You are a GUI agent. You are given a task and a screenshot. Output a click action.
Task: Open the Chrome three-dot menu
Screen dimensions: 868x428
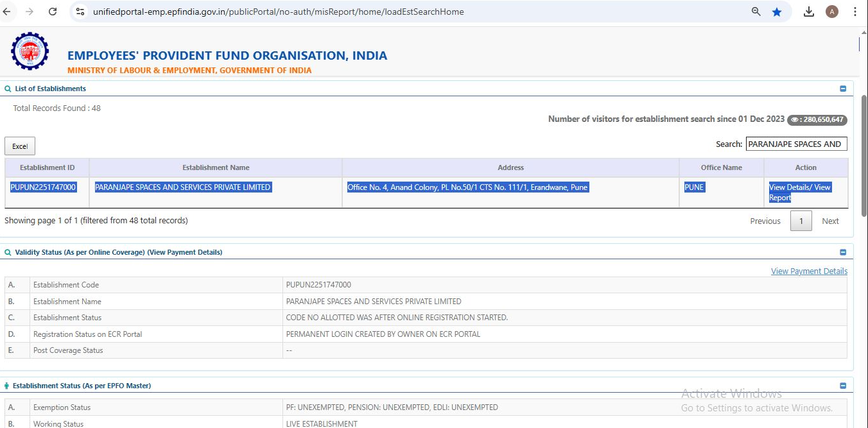(855, 12)
